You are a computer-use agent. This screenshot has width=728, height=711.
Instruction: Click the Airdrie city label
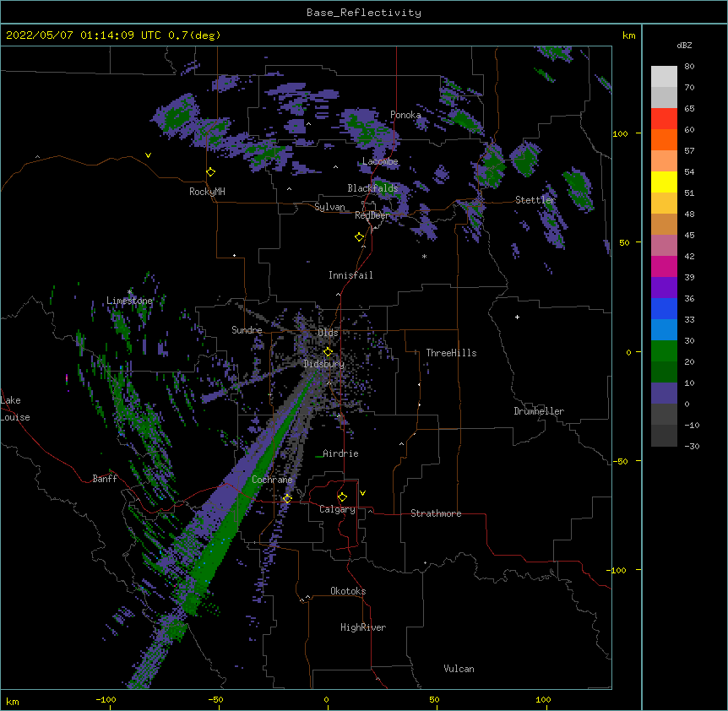click(341, 453)
